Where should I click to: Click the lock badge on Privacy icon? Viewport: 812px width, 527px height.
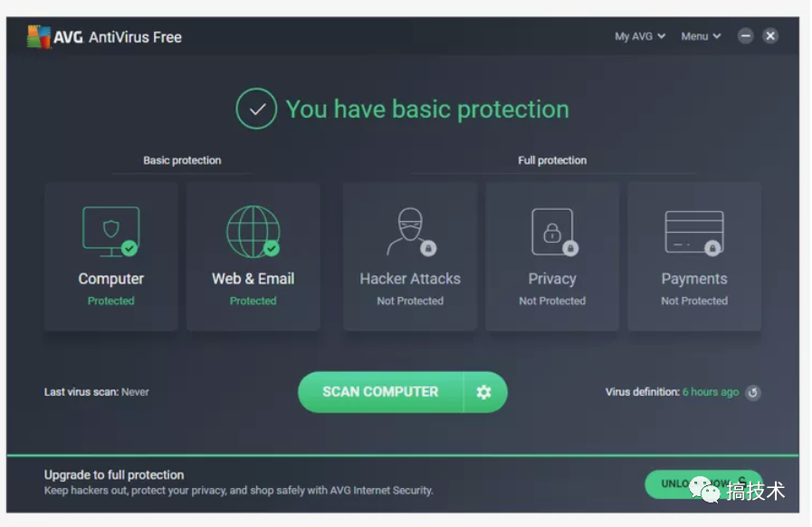click(x=570, y=249)
